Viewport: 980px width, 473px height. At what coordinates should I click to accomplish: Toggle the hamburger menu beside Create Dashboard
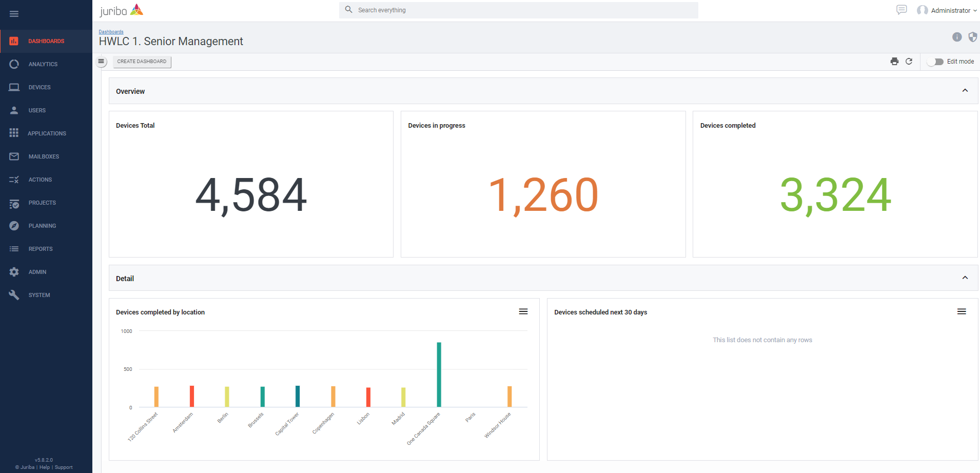101,61
